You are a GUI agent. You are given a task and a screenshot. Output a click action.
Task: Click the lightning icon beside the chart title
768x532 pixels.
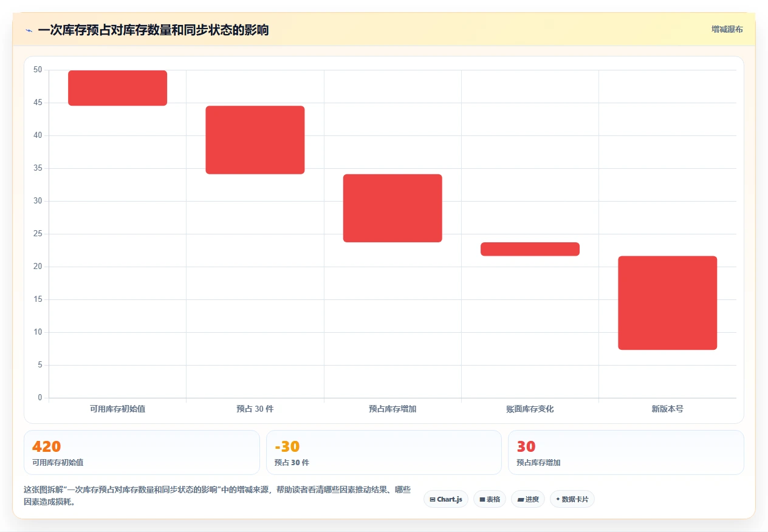point(29,30)
